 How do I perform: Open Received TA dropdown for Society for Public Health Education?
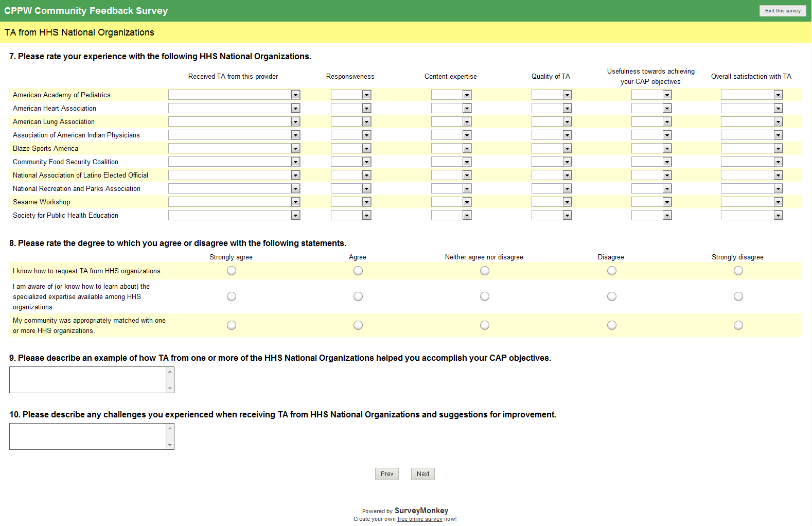pos(234,215)
